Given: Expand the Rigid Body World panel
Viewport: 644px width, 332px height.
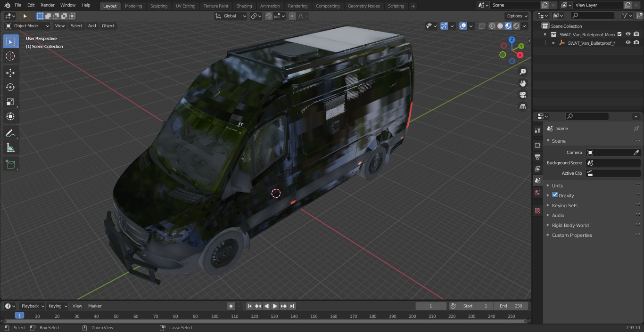Looking at the screenshot, I should 570,225.
